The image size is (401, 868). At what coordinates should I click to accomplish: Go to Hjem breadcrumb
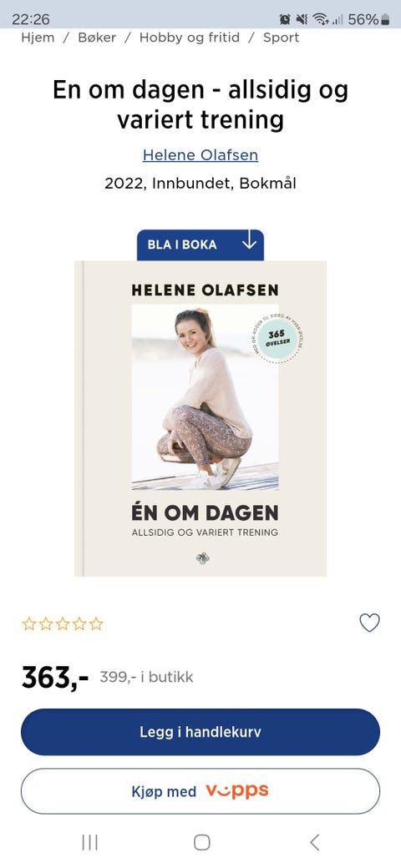[x=38, y=38]
